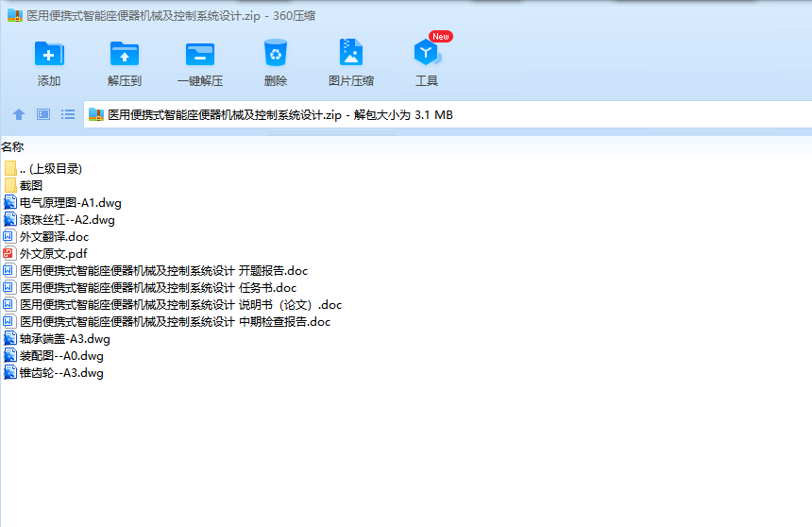Click the Word icon of 中期检查报告.doc
The width and height of the screenshot is (812, 527).
(x=9, y=322)
